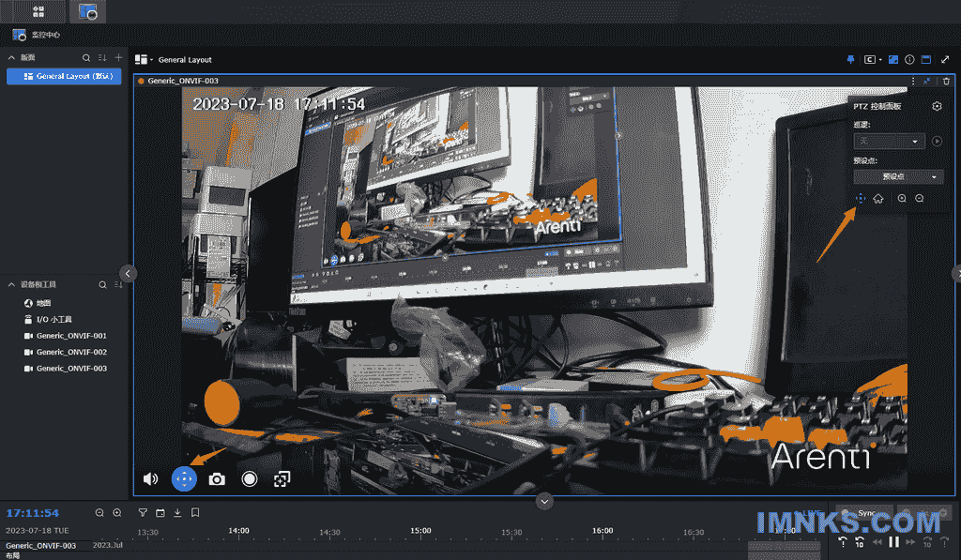Toggle PTZ direction control in the panel
The width and height of the screenshot is (961, 560).
click(861, 199)
